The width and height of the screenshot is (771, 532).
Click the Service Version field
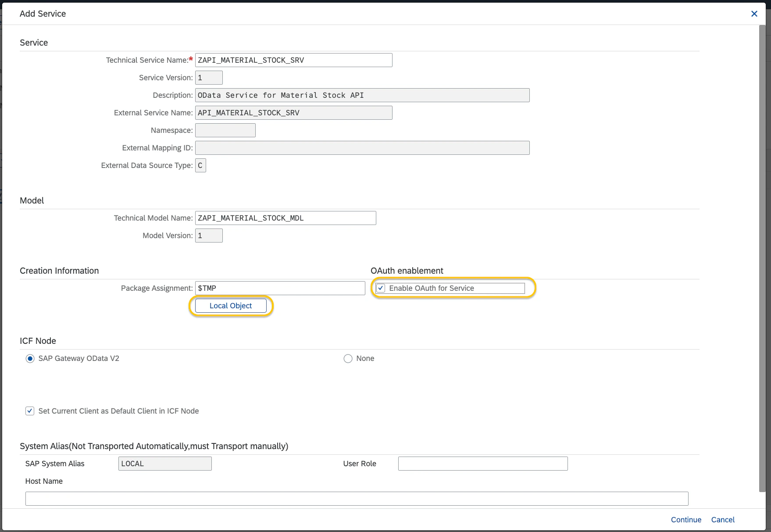209,78
